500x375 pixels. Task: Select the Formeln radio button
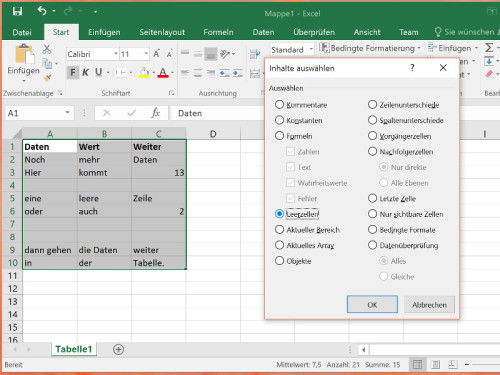pyautogui.click(x=279, y=136)
